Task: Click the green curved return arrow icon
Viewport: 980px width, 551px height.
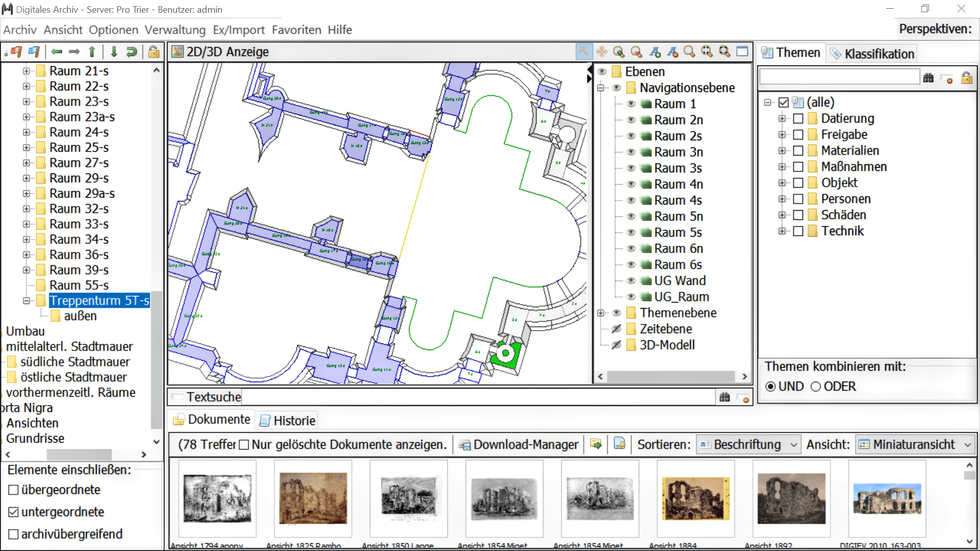Action: 131,52
